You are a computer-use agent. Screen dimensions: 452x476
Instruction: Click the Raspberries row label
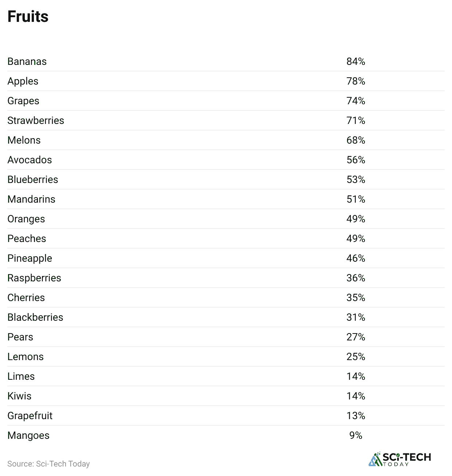[34, 278]
